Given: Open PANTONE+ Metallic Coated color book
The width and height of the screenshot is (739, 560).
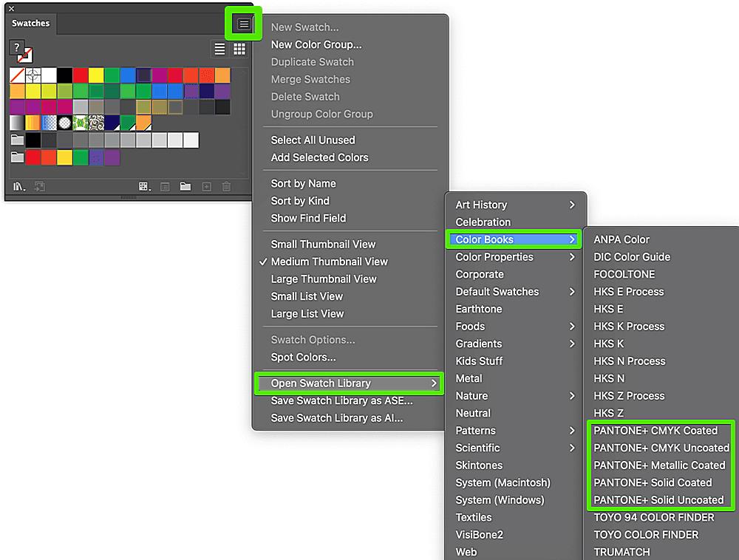Looking at the screenshot, I should pyautogui.click(x=659, y=465).
